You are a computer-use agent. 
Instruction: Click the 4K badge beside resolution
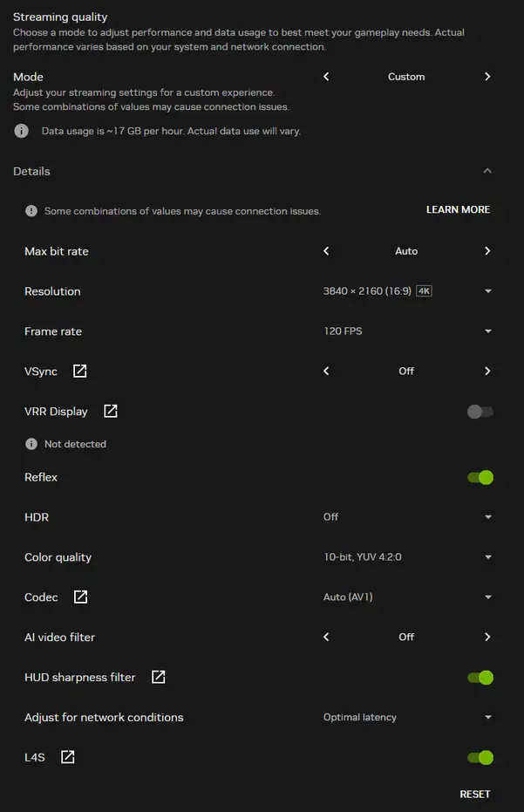click(424, 291)
